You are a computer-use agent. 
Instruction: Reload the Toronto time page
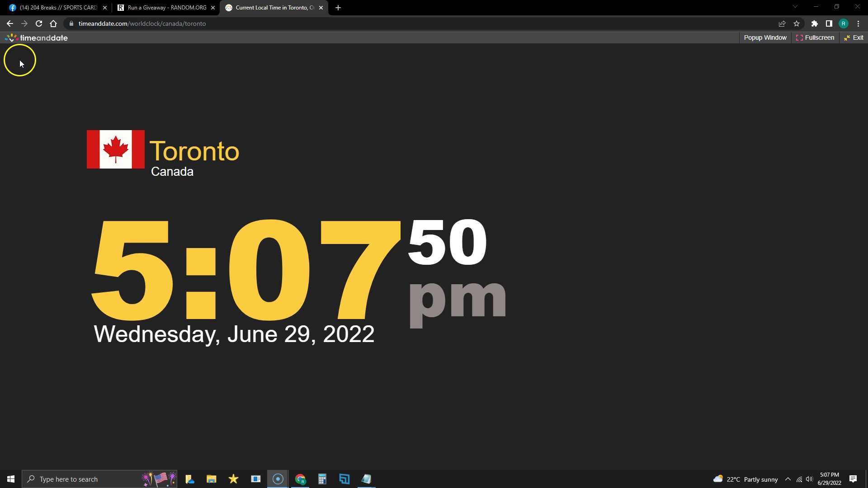[x=39, y=23]
